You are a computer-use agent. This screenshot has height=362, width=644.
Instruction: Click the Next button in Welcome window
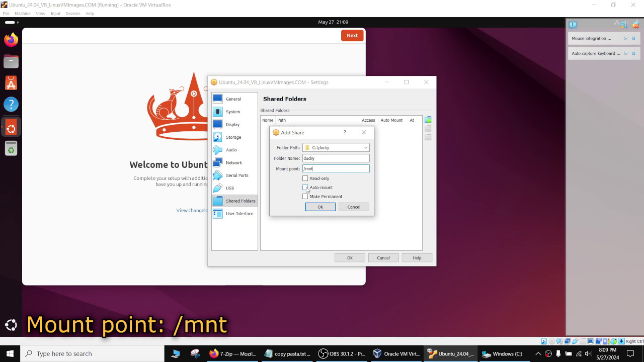pyautogui.click(x=352, y=35)
